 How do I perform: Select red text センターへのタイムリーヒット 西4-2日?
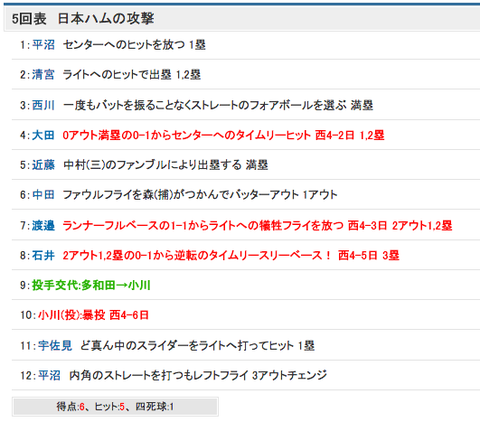point(263,135)
